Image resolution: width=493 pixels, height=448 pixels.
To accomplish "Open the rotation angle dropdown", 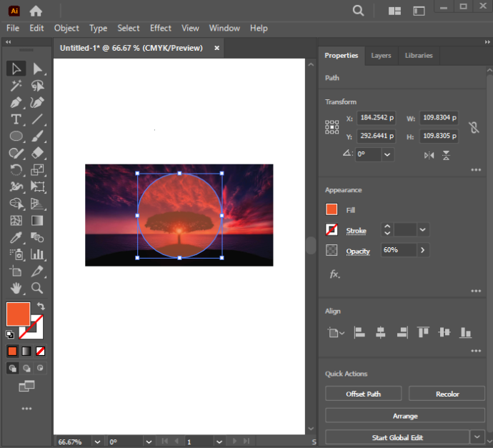I will [x=387, y=154].
